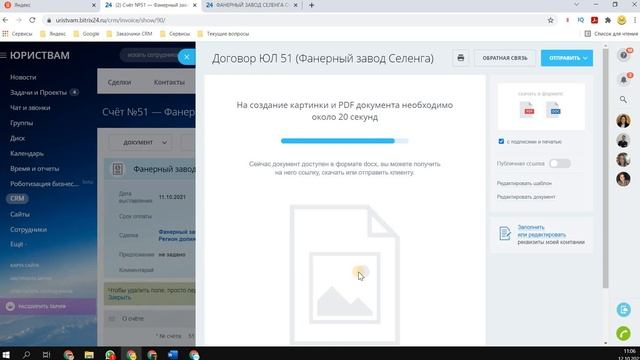Select the CRM menu item
Image resolution: width=640 pixels, height=360 pixels.
tap(17, 198)
